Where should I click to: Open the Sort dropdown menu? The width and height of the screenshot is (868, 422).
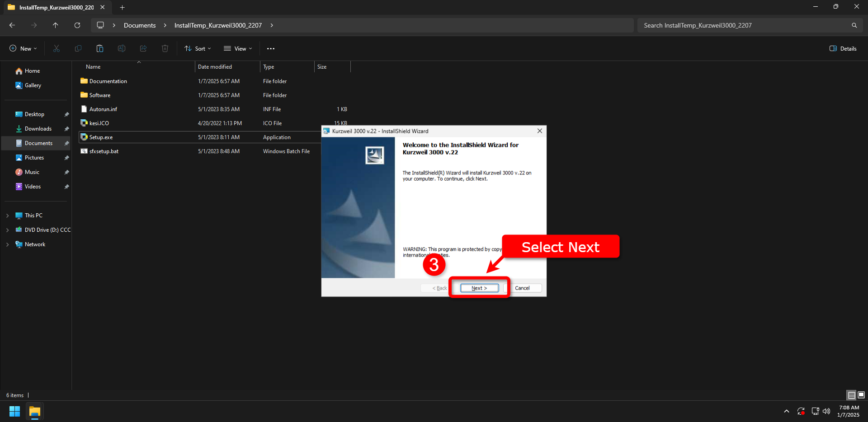pos(198,48)
